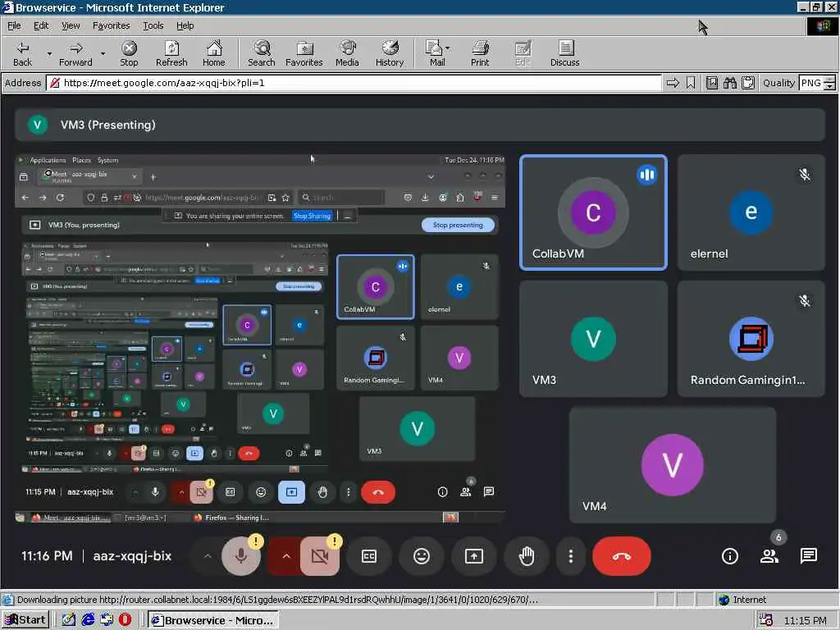Show everyone people icon in Meet
840x630 pixels.
click(769, 556)
